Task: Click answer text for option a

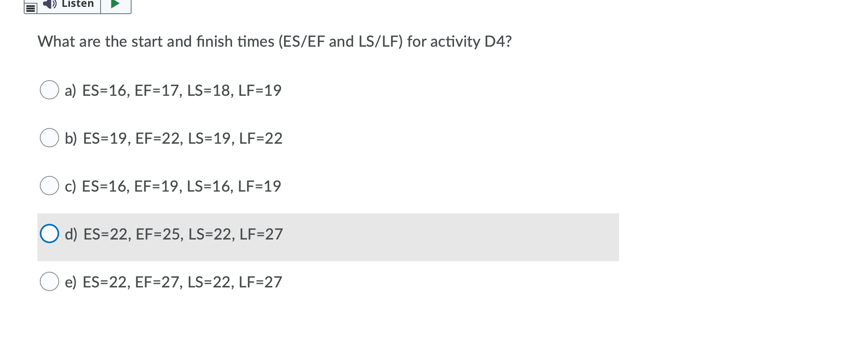Action: [x=173, y=90]
